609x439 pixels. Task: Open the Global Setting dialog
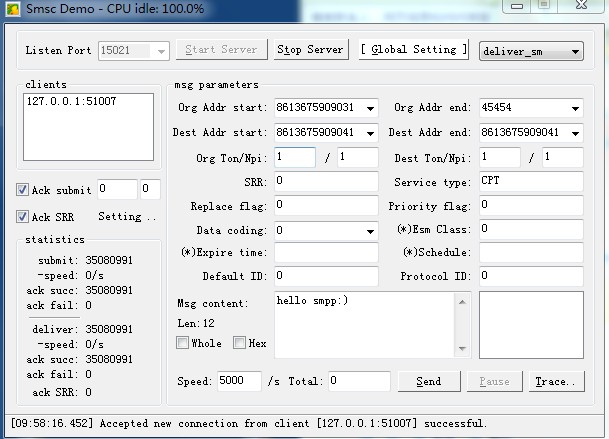(414, 49)
